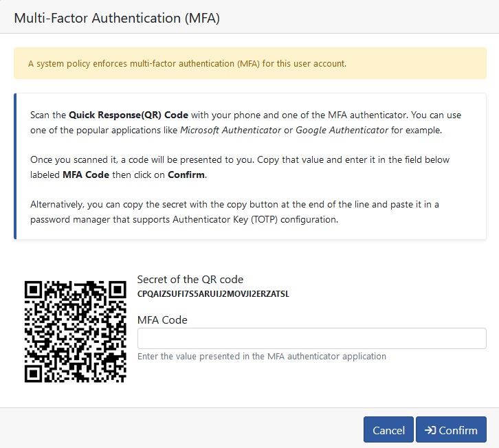Click the Cancel button
Screen dimensions: 499x448
point(388,429)
